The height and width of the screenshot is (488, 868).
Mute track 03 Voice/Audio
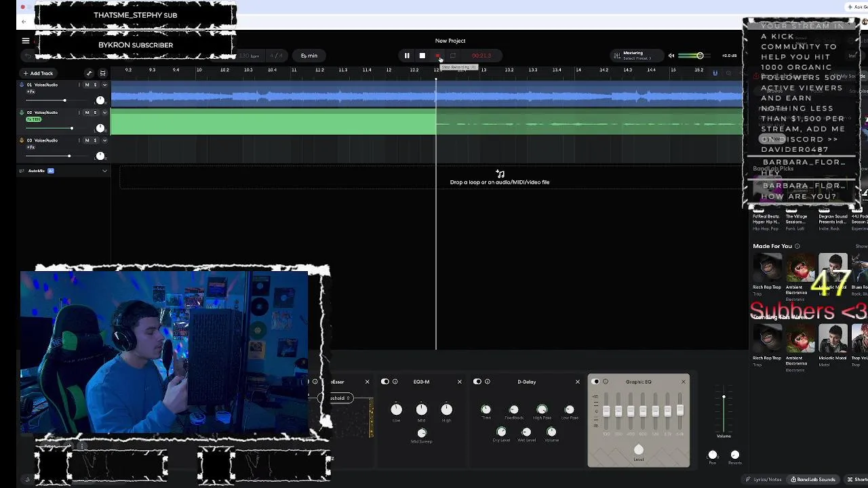(x=87, y=140)
